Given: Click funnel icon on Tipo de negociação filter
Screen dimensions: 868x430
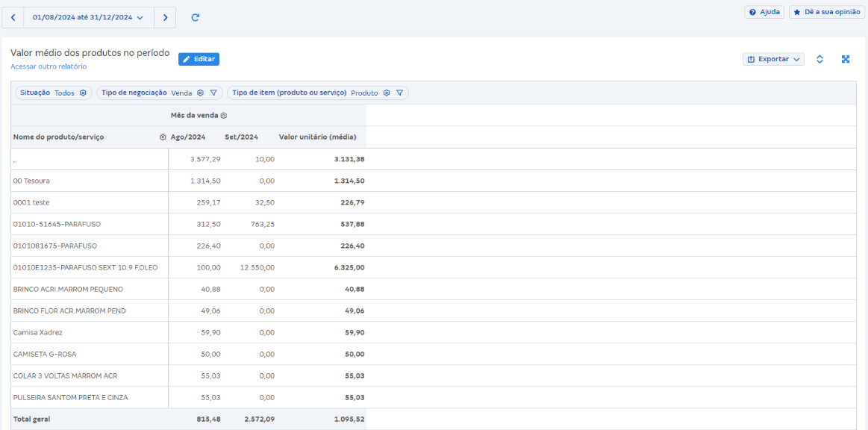Looking at the screenshot, I should point(213,93).
